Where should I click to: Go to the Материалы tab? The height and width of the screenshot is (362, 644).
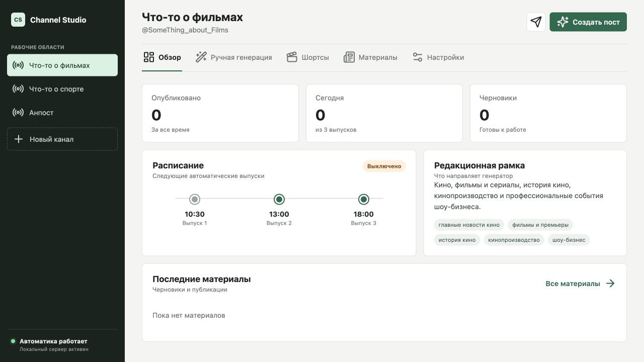tap(371, 57)
